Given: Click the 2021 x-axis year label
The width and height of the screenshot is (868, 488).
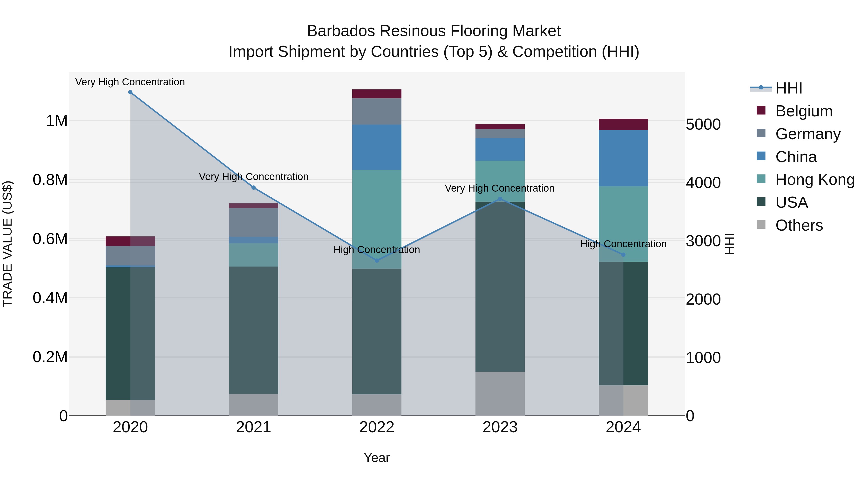Looking at the screenshot, I should tap(254, 427).
